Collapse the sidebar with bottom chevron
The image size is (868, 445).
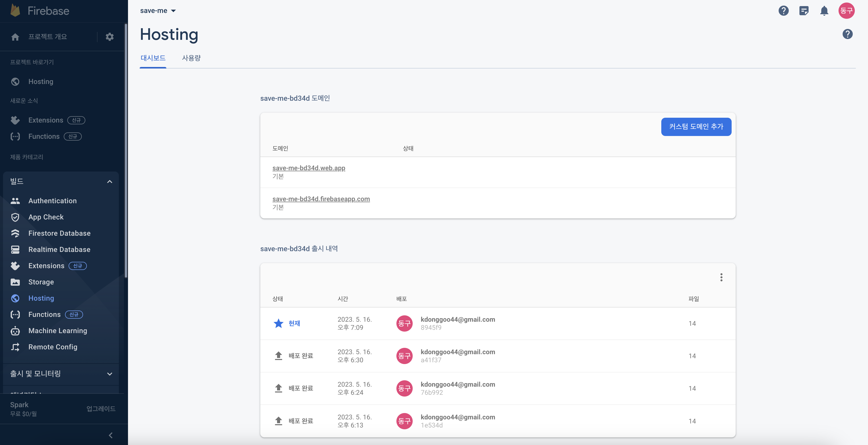click(x=110, y=435)
